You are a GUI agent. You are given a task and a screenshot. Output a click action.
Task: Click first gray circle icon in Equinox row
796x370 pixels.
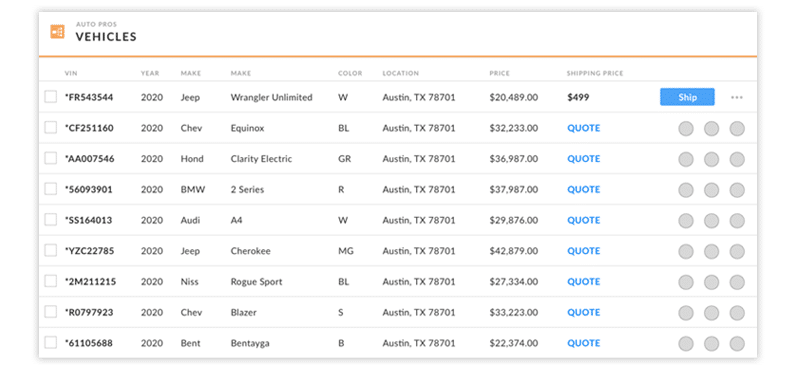(x=686, y=129)
